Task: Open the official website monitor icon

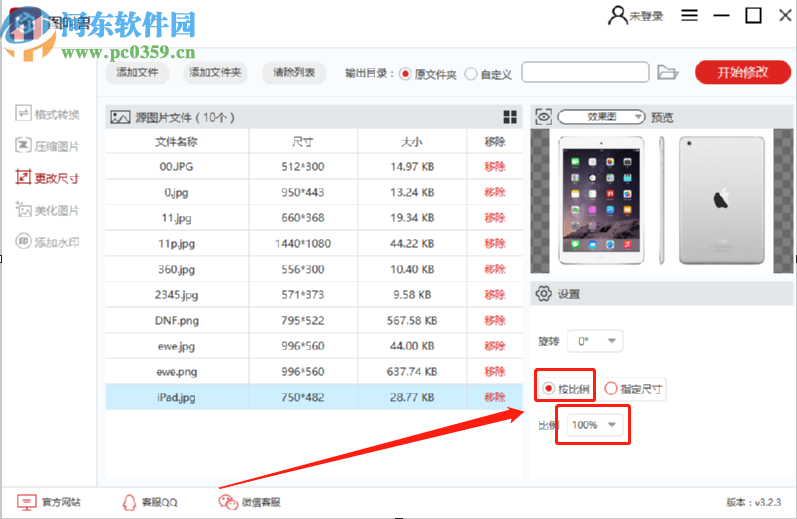Action: click(26, 502)
